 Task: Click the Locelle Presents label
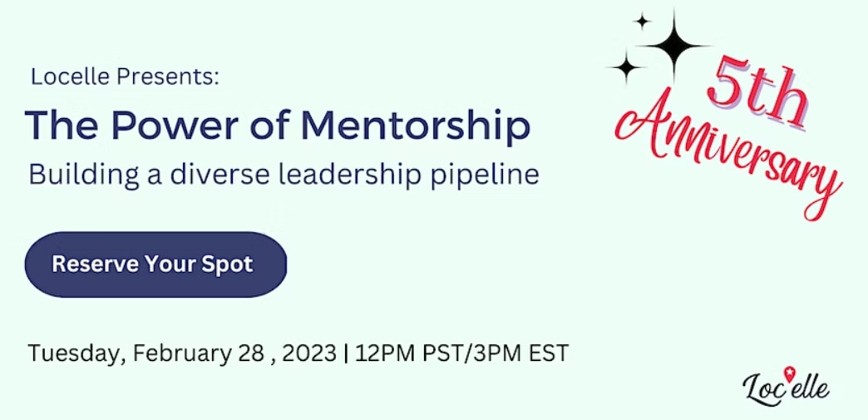click(126, 77)
